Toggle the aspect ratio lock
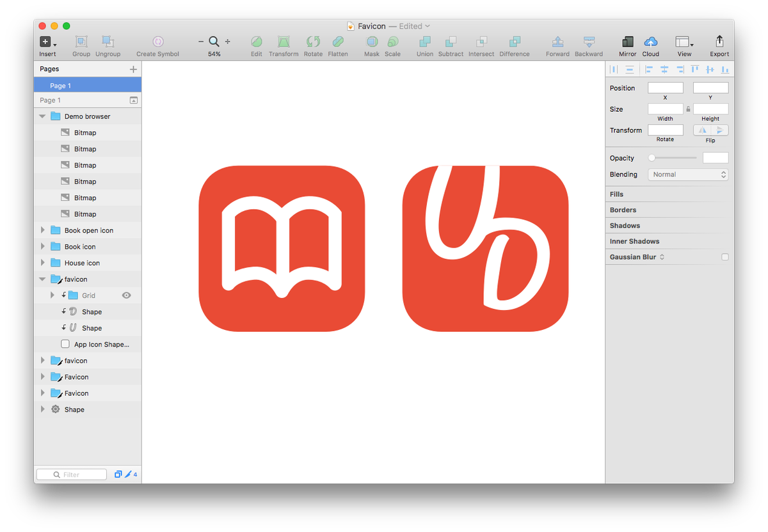Viewport: 768px width, 532px height. tap(688, 109)
